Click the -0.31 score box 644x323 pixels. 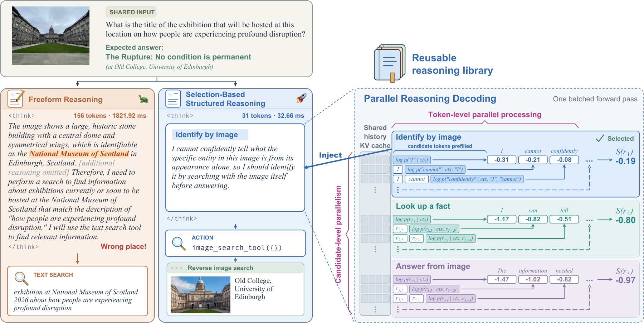pyautogui.click(x=502, y=160)
